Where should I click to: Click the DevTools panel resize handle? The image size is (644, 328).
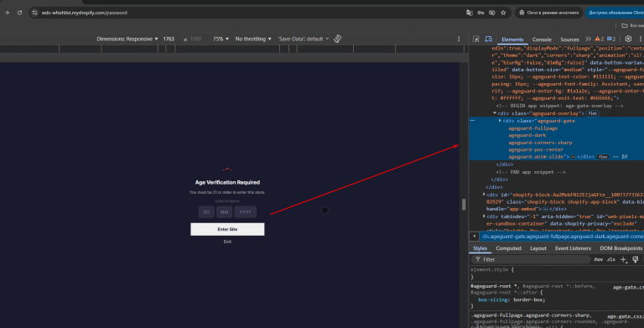(x=464, y=205)
